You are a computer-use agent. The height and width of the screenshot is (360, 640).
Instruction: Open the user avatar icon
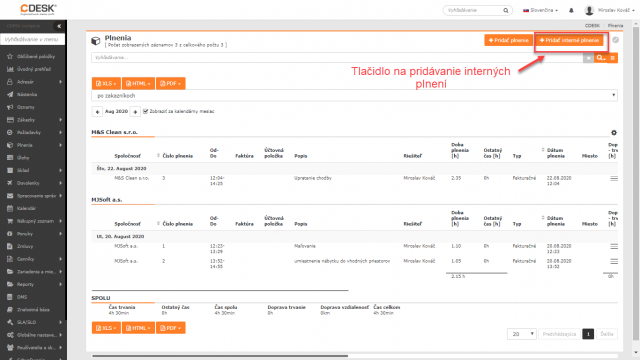click(x=589, y=10)
